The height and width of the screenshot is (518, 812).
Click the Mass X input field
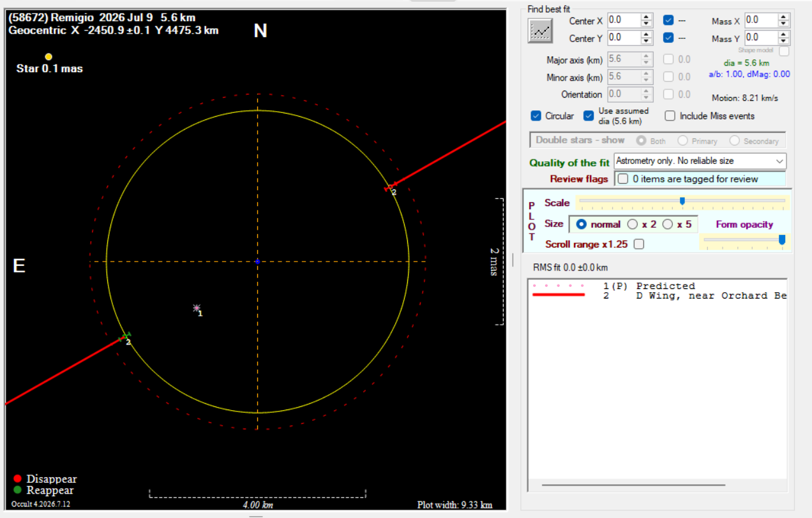[x=762, y=21]
